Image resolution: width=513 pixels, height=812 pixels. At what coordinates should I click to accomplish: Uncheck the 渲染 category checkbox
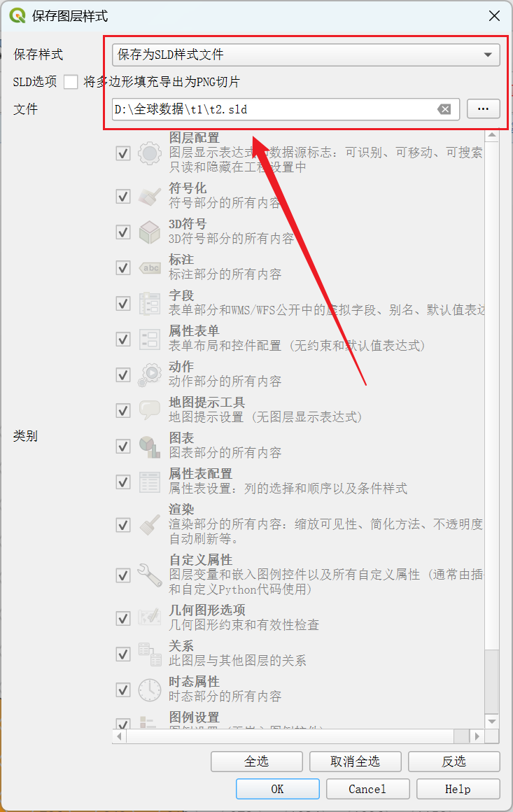[x=123, y=525]
